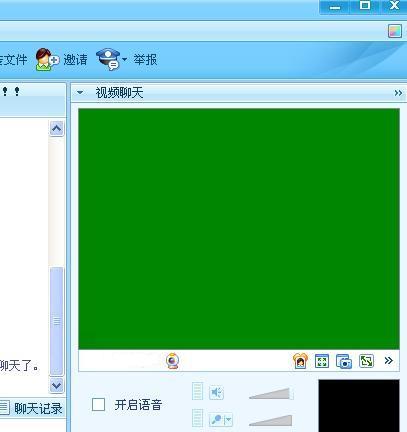Expand the double-chevron in video chat header
Image resolution: width=407 pixels, height=432 pixels.
398,93
